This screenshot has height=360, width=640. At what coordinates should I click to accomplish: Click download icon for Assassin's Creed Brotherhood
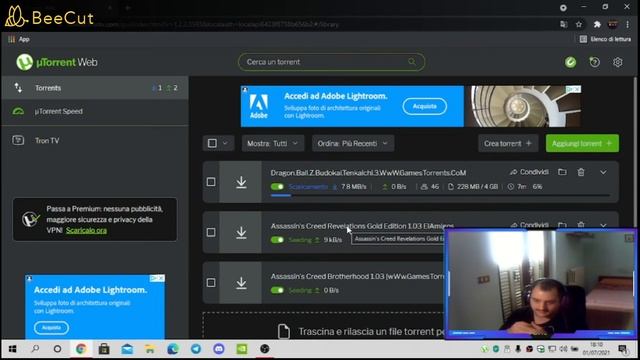pos(241,282)
